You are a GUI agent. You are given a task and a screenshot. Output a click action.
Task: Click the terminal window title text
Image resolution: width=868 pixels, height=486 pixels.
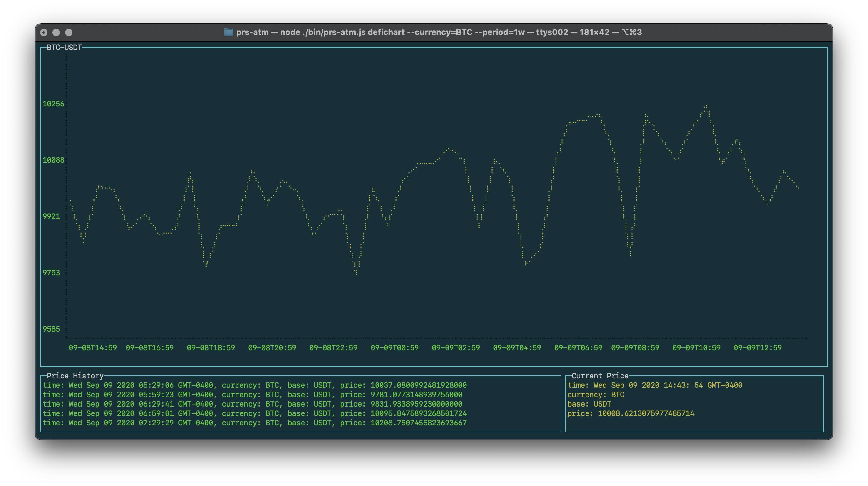(x=438, y=32)
